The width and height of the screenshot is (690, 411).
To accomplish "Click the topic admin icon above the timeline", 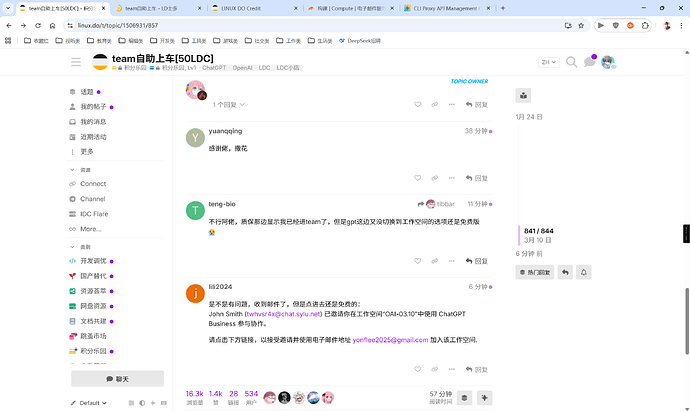I will point(523,95).
